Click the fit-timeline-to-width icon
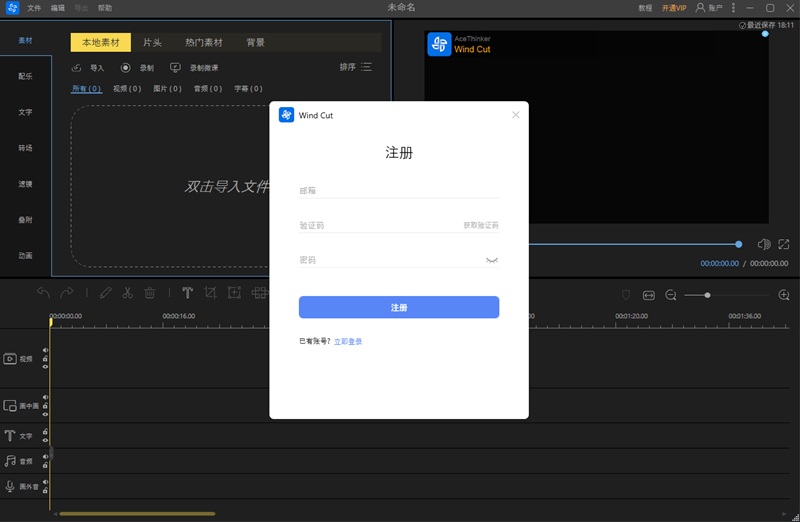The image size is (800, 522). click(x=648, y=295)
